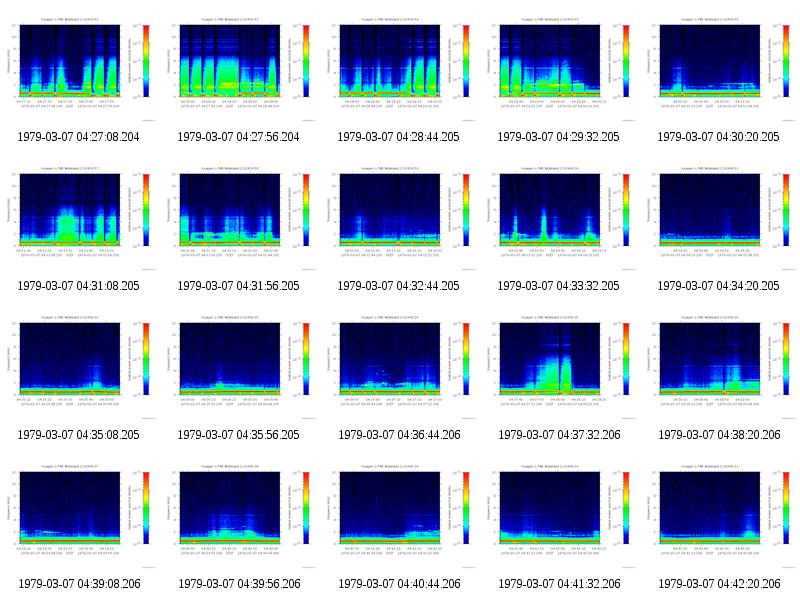Click the caption 1979-03-07 04:27:56.204
Viewport: 800px width, 596px height.
tap(238, 137)
